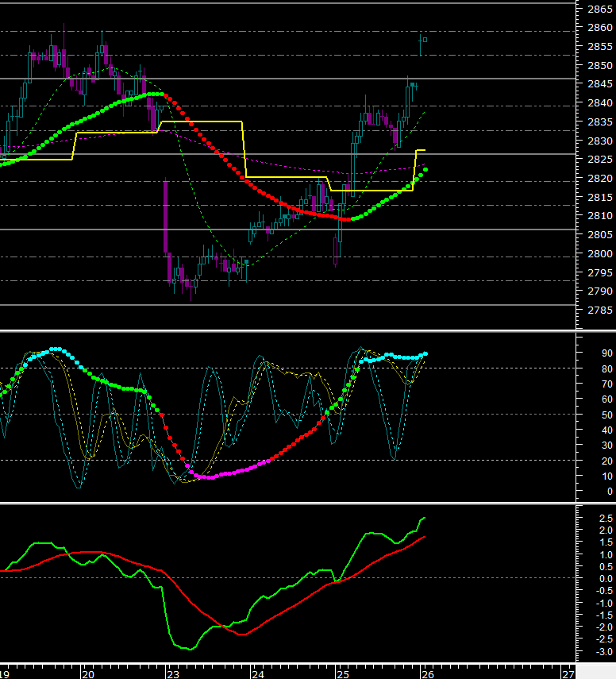Click price level 2855 on the axis
Screen dimensions: 616x679
click(600, 47)
